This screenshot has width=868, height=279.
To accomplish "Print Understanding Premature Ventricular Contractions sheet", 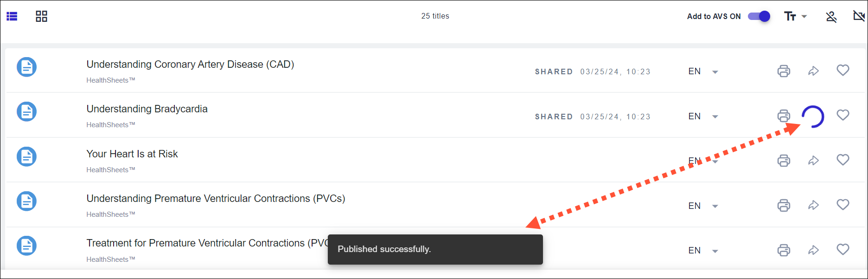I will (x=784, y=205).
